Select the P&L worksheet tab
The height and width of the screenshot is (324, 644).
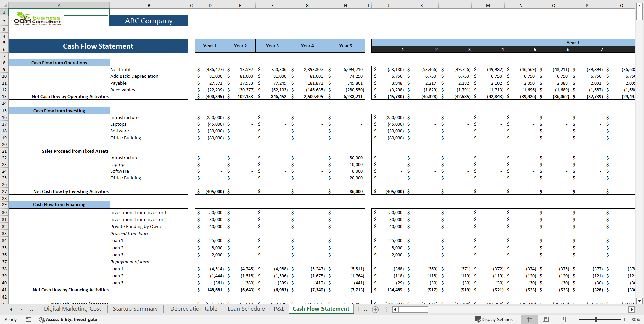tap(279, 309)
